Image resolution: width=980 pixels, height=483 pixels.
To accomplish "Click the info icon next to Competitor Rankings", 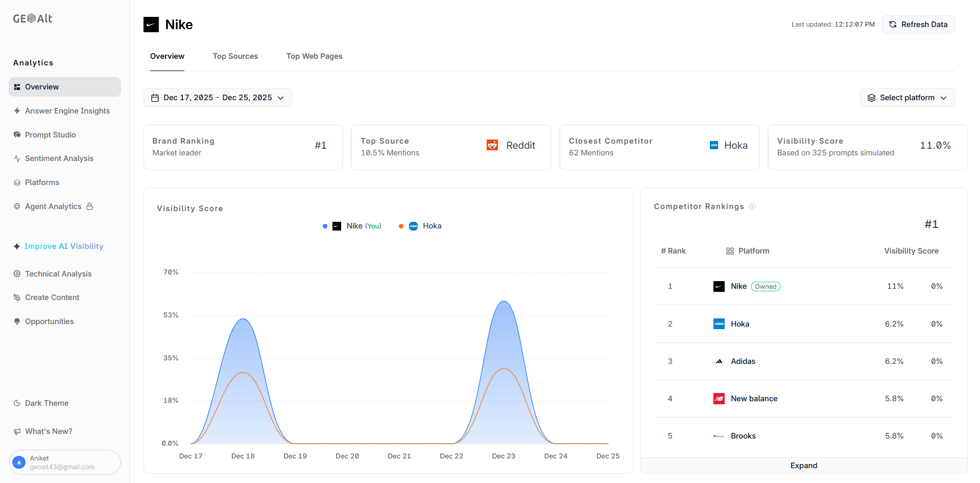I will (752, 206).
